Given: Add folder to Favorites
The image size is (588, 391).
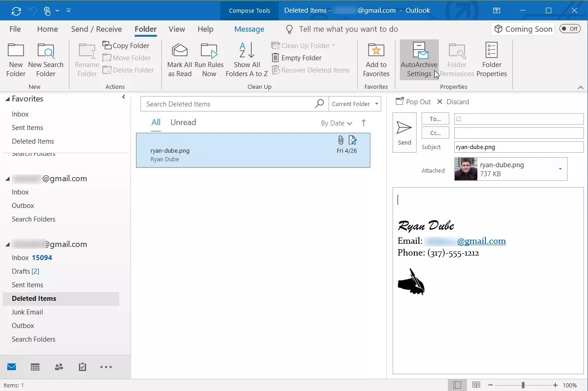Looking at the screenshot, I should tap(376, 60).
